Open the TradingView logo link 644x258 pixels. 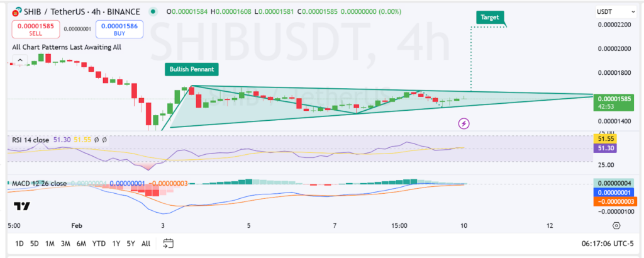[x=21, y=206]
